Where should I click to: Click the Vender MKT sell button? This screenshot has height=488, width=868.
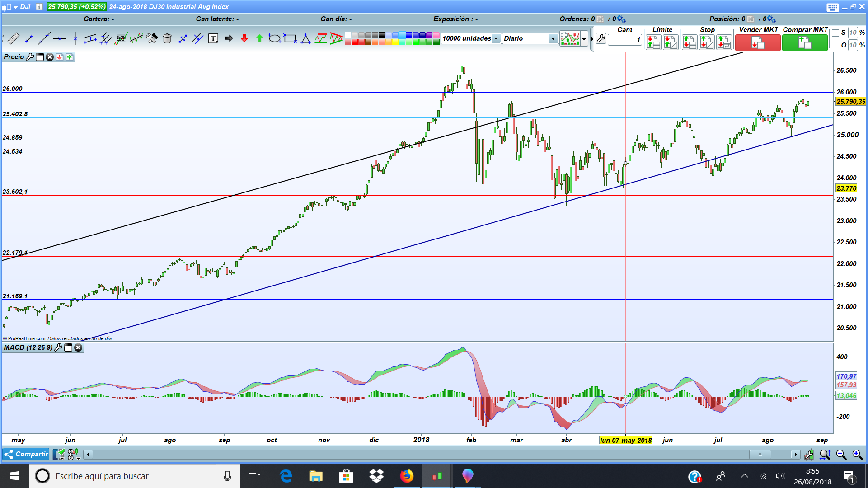pos(758,43)
